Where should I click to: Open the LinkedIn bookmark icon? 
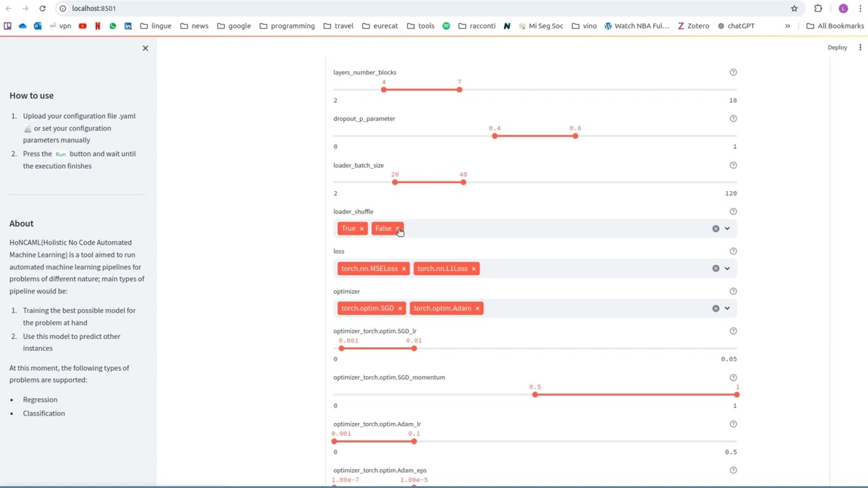click(127, 26)
